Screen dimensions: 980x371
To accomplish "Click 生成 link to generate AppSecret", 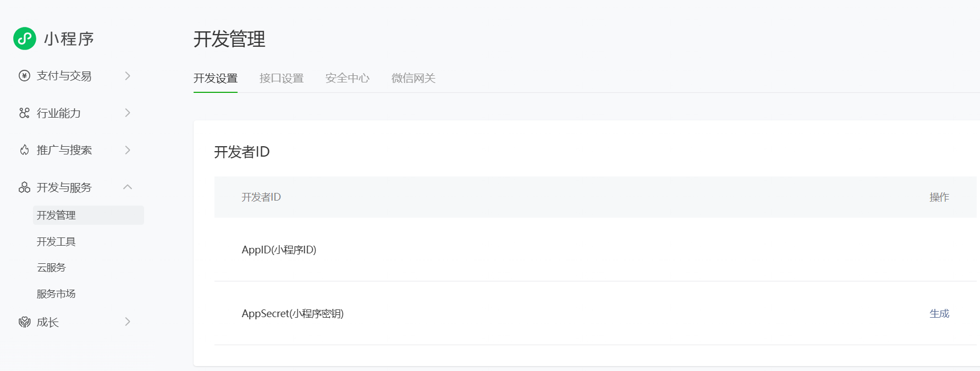I will 939,314.
